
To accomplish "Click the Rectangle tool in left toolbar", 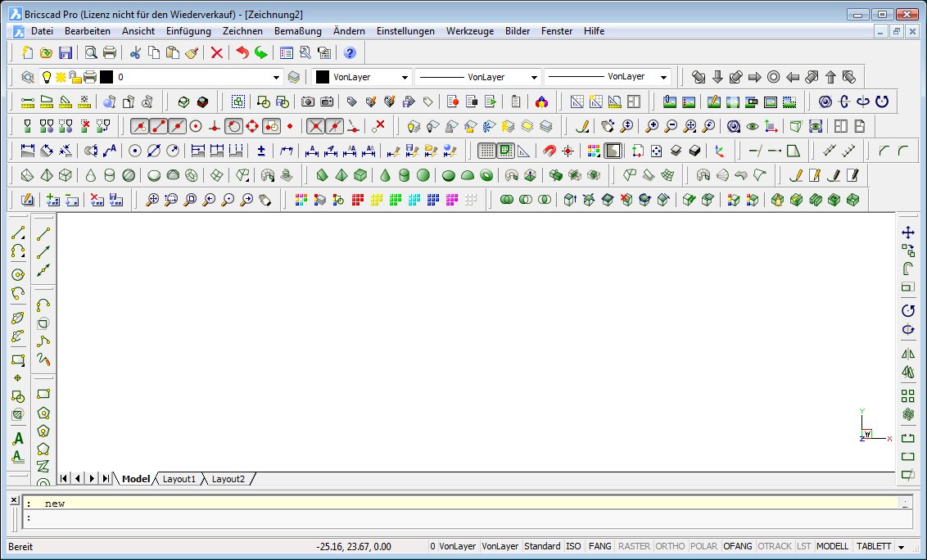I will [18, 359].
